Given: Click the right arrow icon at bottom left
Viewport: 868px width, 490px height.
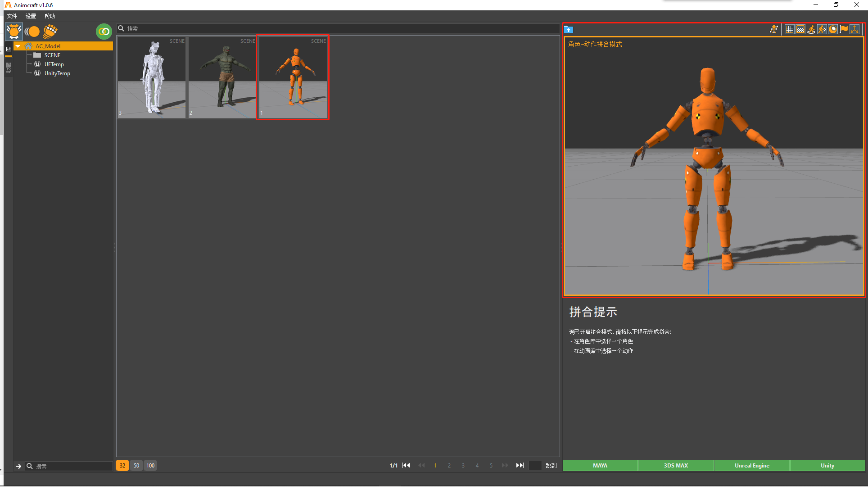Looking at the screenshot, I should tap(18, 466).
